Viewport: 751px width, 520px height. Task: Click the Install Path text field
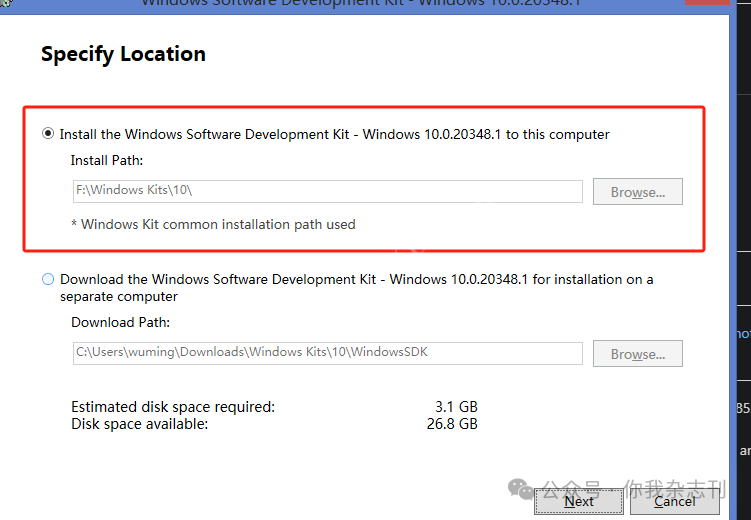tap(328, 192)
